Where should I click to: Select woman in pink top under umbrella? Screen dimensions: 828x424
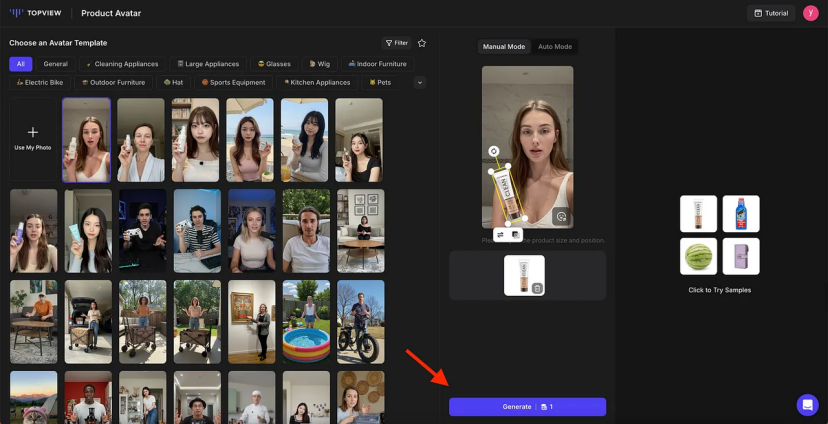250,140
